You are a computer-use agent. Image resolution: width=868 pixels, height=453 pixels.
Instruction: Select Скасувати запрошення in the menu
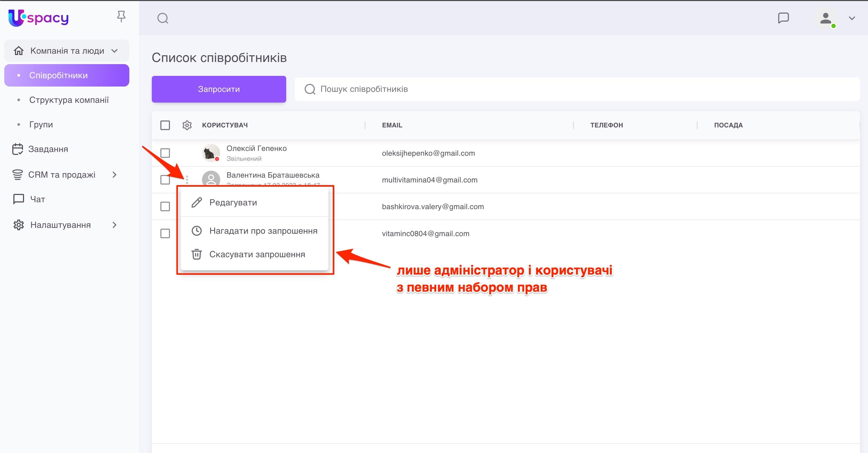pos(257,254)
